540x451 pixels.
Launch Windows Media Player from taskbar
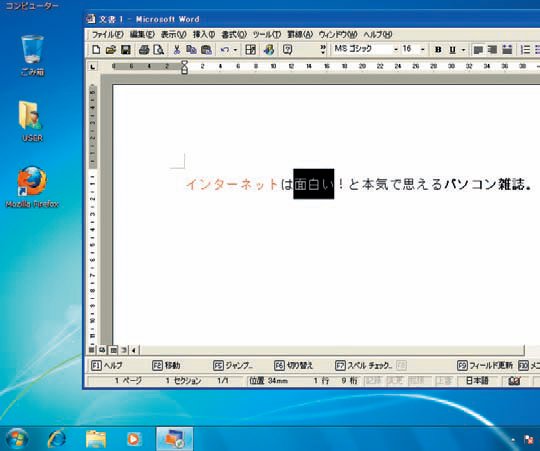tap(134, 439)
